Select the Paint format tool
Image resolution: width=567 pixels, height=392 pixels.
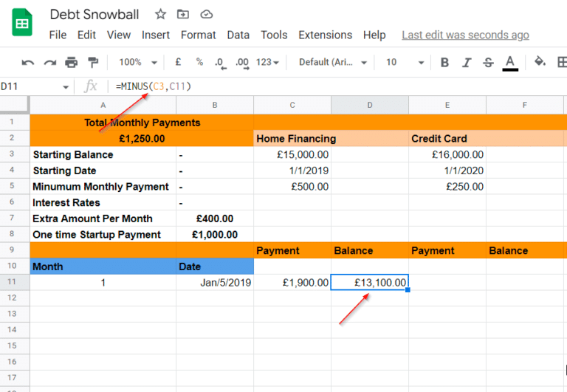93,62
